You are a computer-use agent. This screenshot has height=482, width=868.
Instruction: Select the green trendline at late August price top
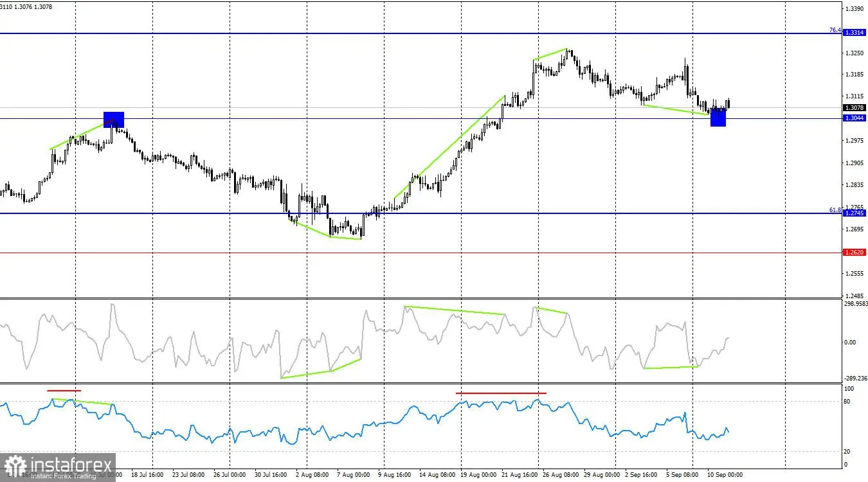pyautogui.click(x=550, y=55)
